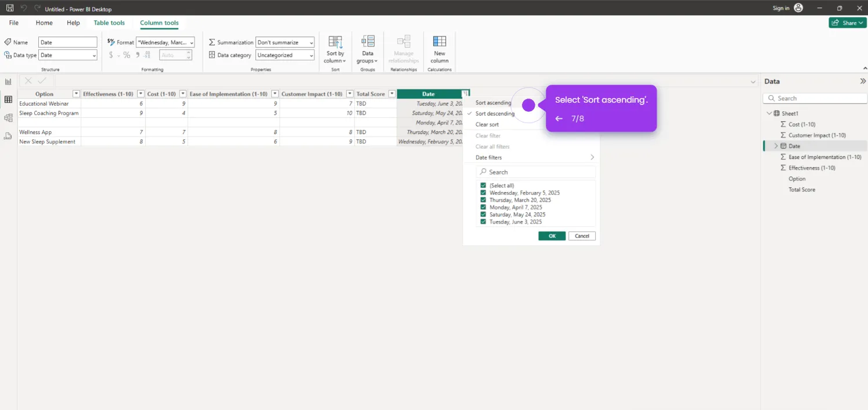Expand the formula bar chevron
Viewport: 868px width, 410px height.
pyautogui.click(x=754, y=82)
